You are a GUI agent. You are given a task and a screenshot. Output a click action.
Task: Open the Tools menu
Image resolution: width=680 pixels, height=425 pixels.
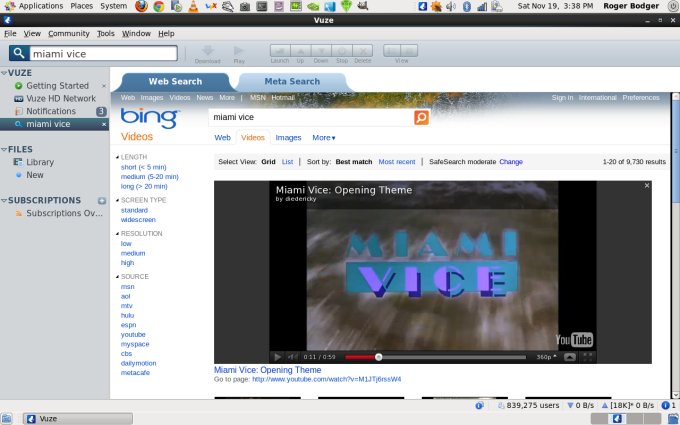[x=105, y=33]
